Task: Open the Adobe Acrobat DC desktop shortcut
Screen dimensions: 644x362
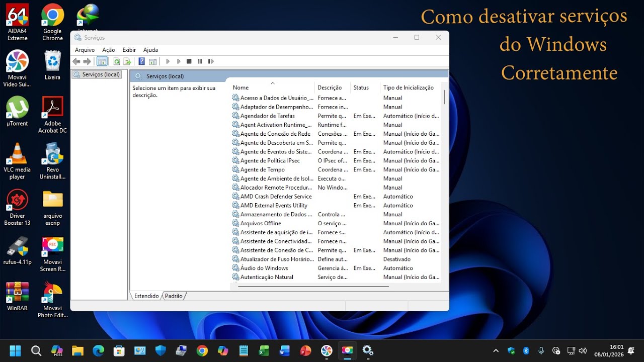Action: 53,115
